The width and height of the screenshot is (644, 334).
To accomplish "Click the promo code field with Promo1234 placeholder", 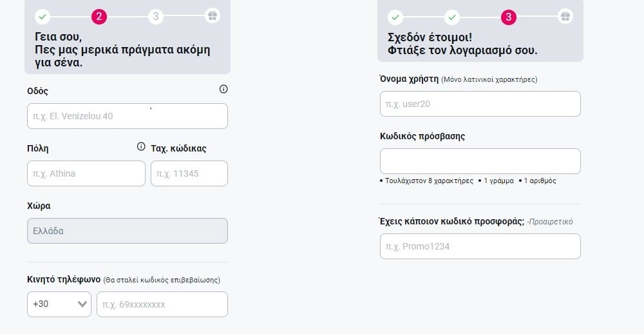I will (480, 246).
